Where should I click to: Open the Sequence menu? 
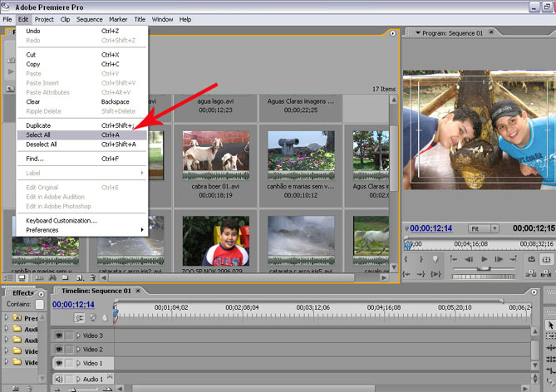click(x=89, y=19)
